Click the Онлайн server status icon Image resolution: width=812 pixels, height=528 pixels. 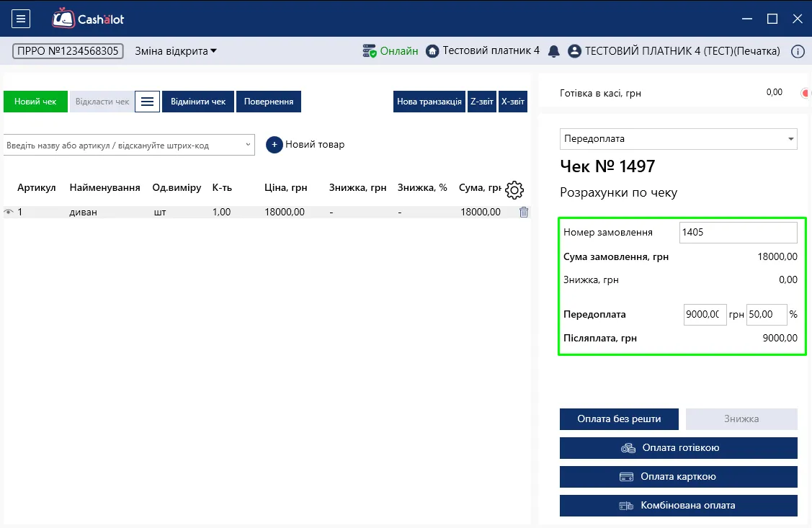click(x=369, y=51)
